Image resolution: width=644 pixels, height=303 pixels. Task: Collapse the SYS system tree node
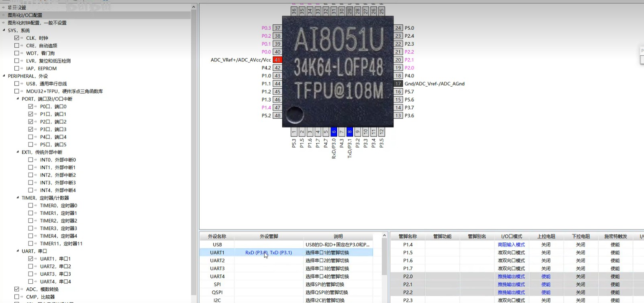(x=4, y=30)
